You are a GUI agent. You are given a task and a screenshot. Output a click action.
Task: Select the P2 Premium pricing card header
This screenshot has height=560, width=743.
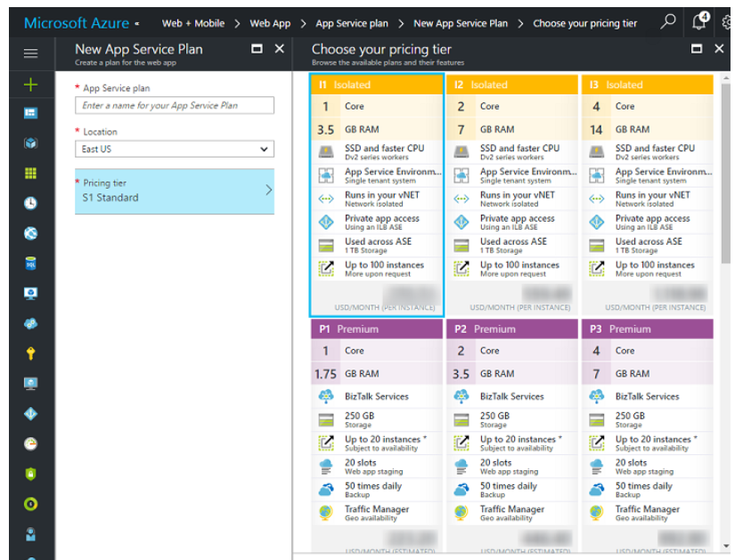pos(512,329)
